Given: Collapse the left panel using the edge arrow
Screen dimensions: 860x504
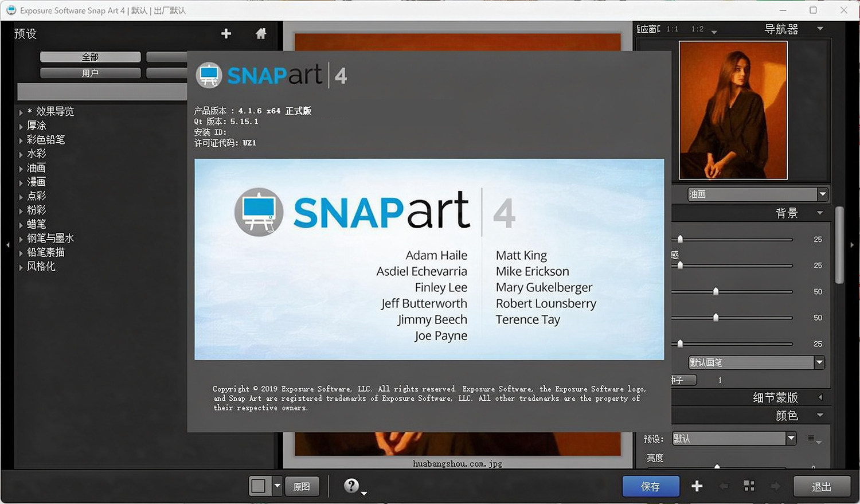Looking at the screenshot, I should pos(7,245).
